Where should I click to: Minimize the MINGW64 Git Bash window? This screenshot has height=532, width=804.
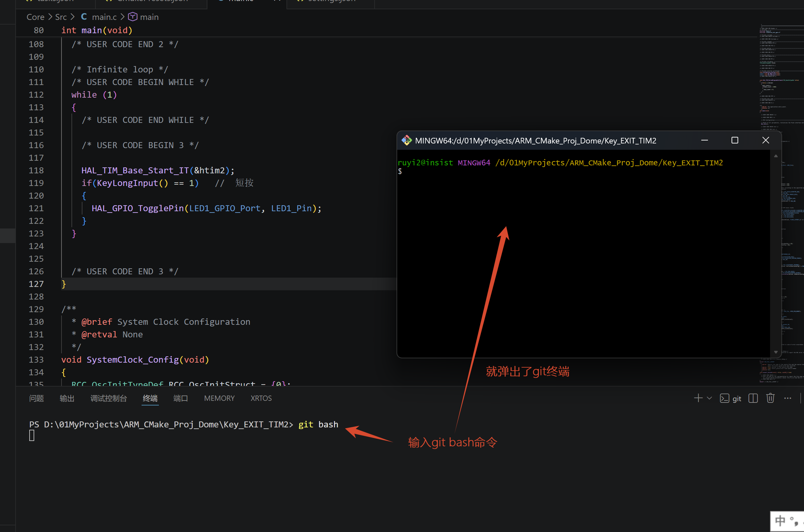coord(705,140)
